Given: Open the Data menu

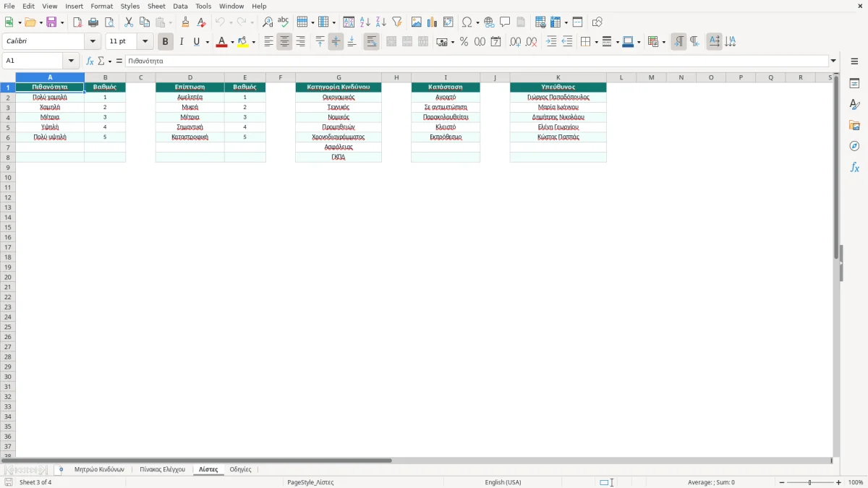Looking at the screenshot, I should [180, 6].
